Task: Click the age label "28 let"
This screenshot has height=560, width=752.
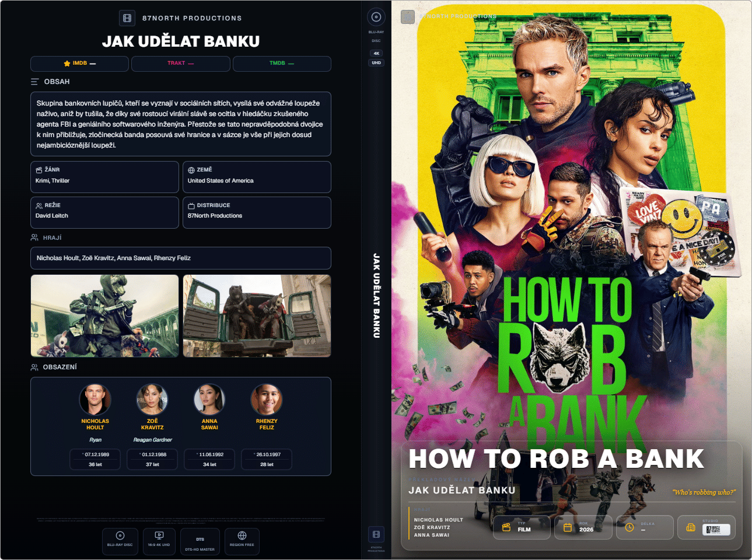Action: click(267, 464)
